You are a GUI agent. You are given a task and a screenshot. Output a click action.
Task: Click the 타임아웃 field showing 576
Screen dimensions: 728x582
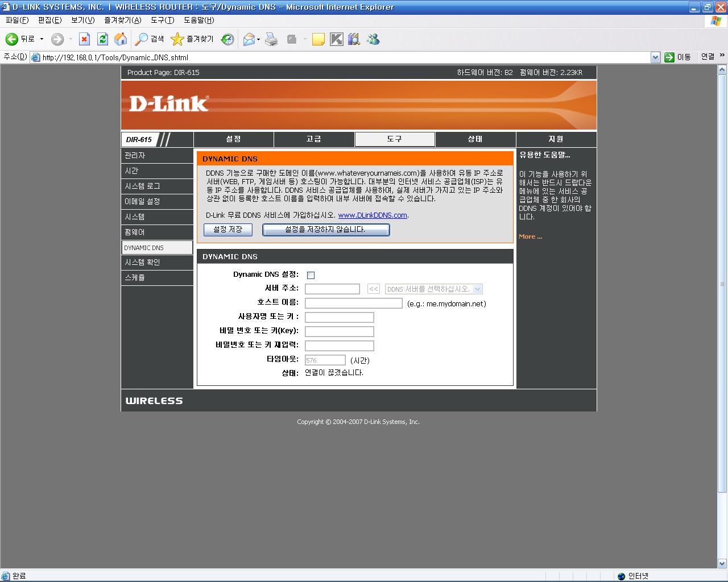pyautogui.click(x=325, y=360)
